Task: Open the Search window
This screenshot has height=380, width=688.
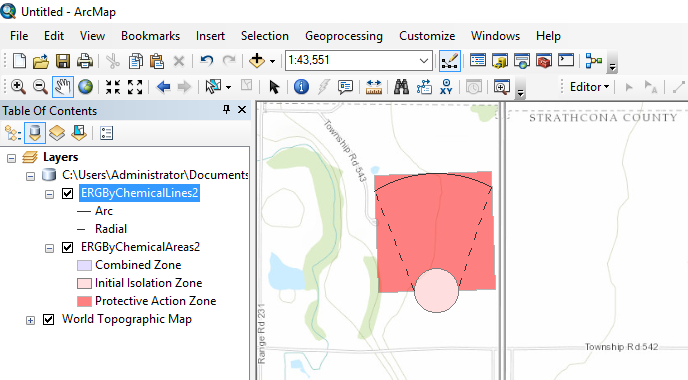Action: tap(522, 61)
